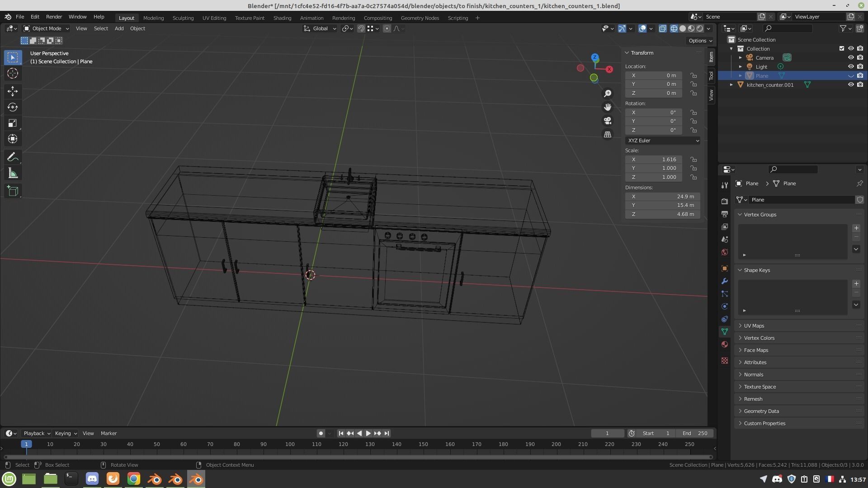Add a new vertex group

(x=856, y=228)
